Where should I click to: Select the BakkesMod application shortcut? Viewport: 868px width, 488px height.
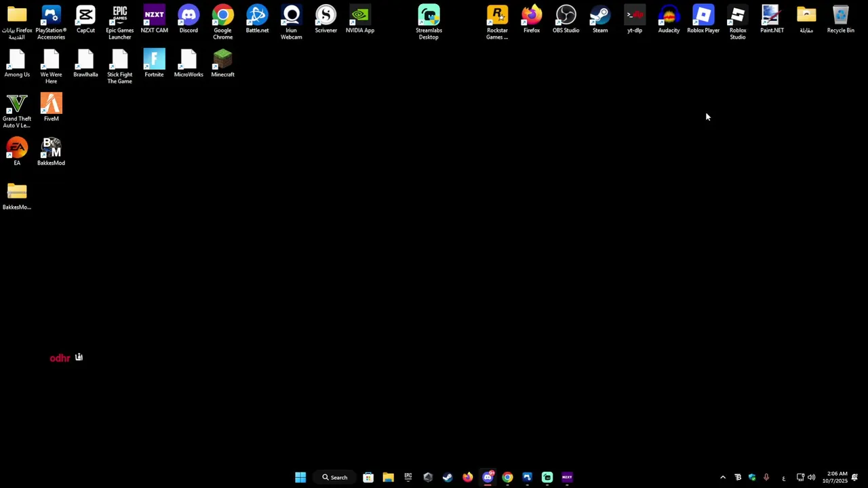(x=51, y=152)
